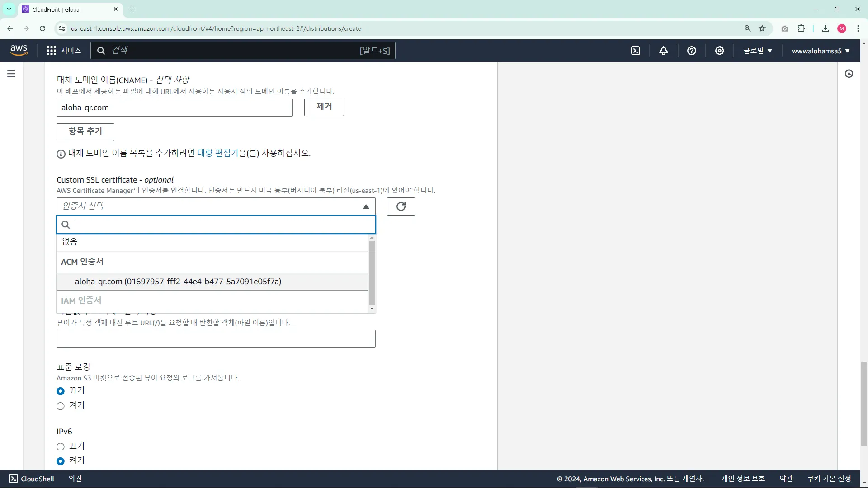Expand the left hamburger navigation menu
This screenshot has width=868, height=488.
coord(11,74)
